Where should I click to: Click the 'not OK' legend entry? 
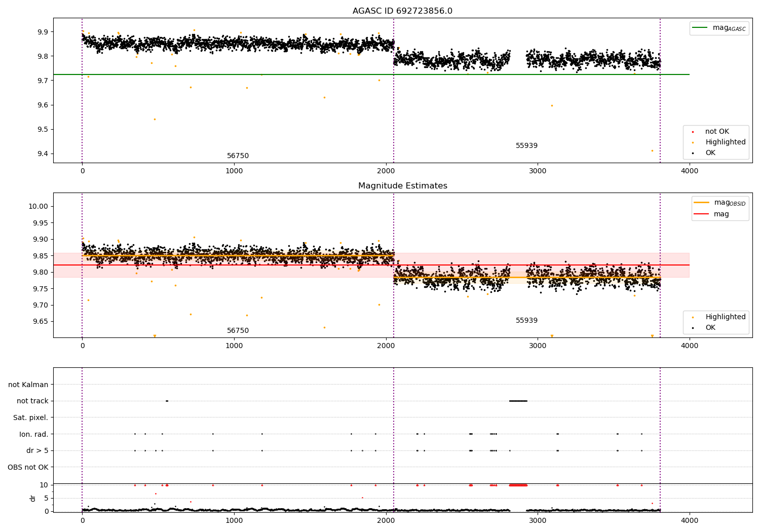coord(717,132)
